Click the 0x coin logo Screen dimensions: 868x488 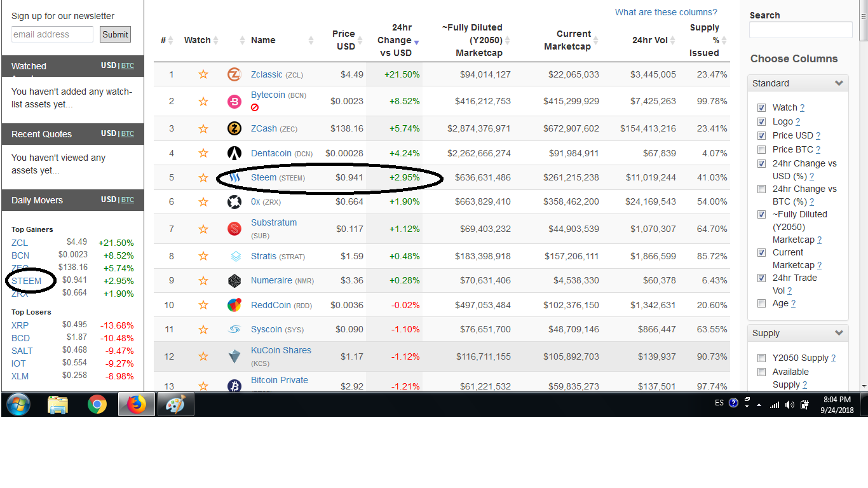[x=234, y=202]
